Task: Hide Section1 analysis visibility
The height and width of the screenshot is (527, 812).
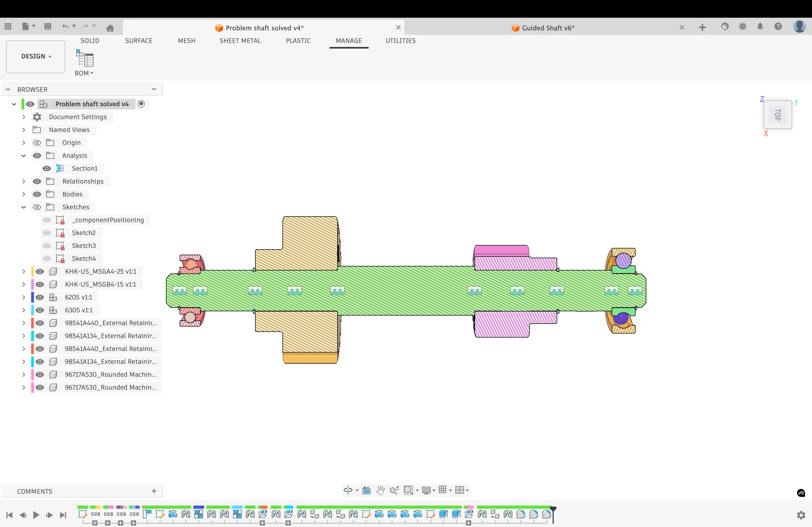Action: coord(47,169)
